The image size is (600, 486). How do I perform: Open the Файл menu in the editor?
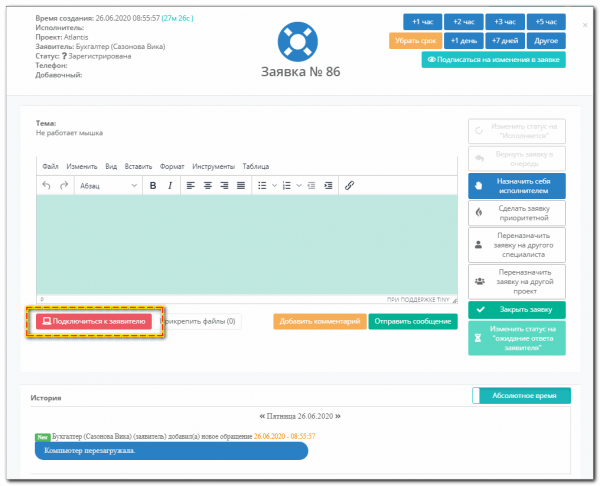[x=50, y=167]
